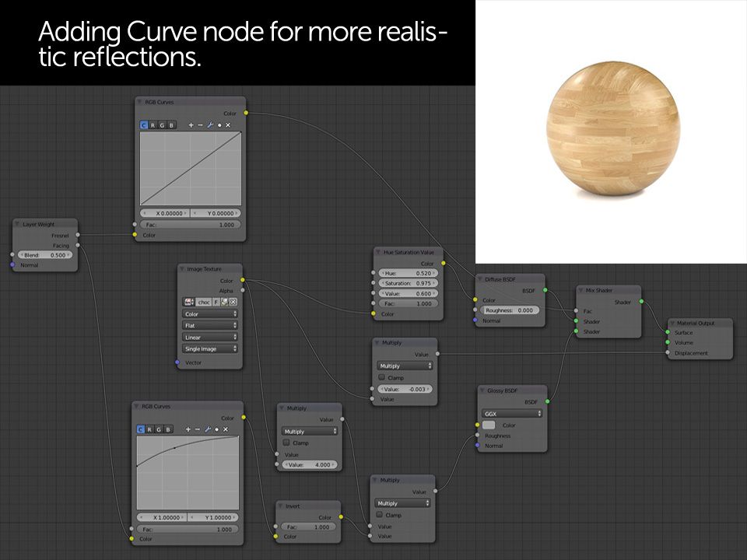Select R channel tab on top RGB Curves
Image resolution: width=747 pixels, height=560 pixels.
point(153,125)
